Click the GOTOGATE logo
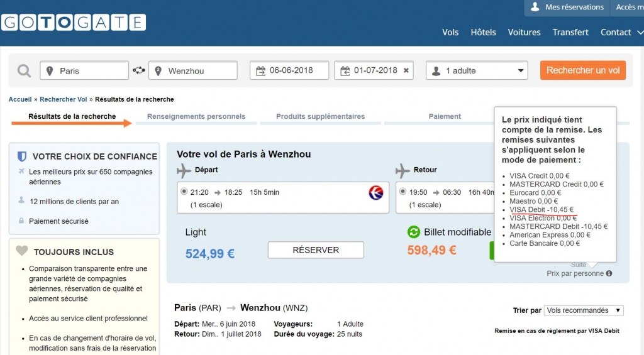Screen dimensions: 644x355 pyautogui.click(x=74, y=22)
